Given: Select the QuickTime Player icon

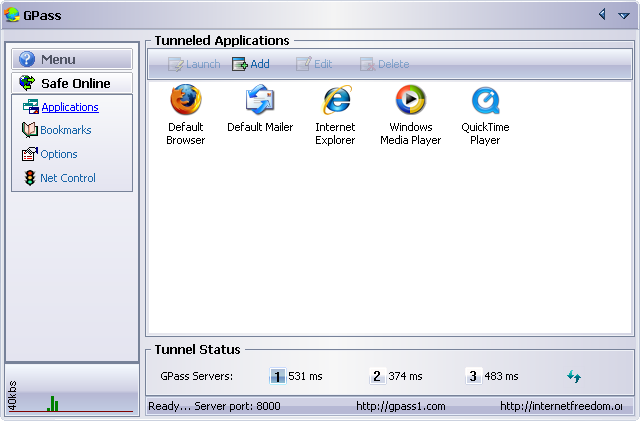Looking at the screenshot, I should tap(485, 100).
